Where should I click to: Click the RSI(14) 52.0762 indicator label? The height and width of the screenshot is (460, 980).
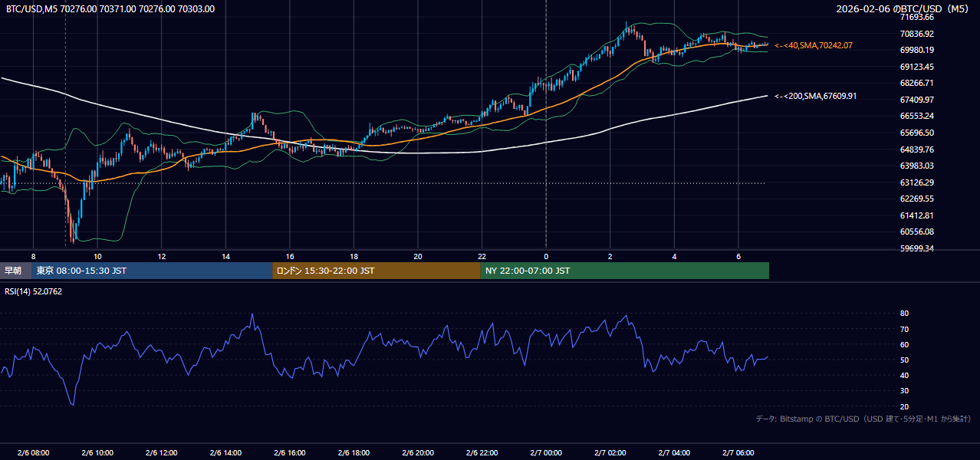pyautogui.click(x=33, y=291)
